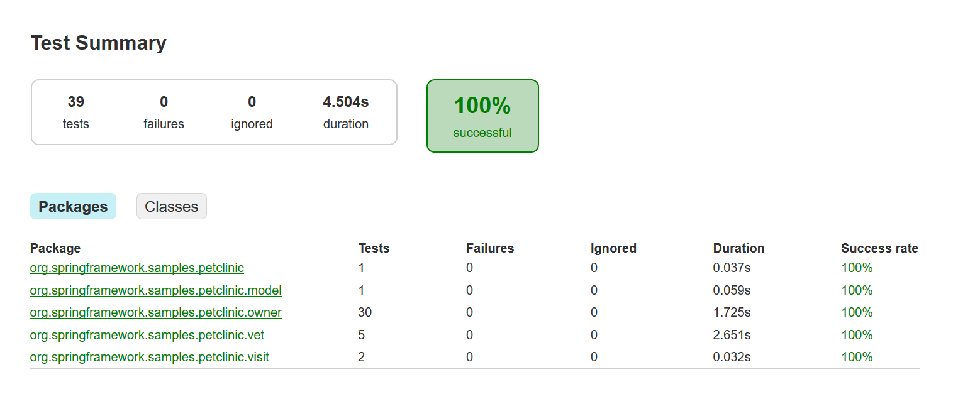The height and width of the screenshot is (394, 980).
Task: Switch to the Packages tab
Action: tap(73, 207)
